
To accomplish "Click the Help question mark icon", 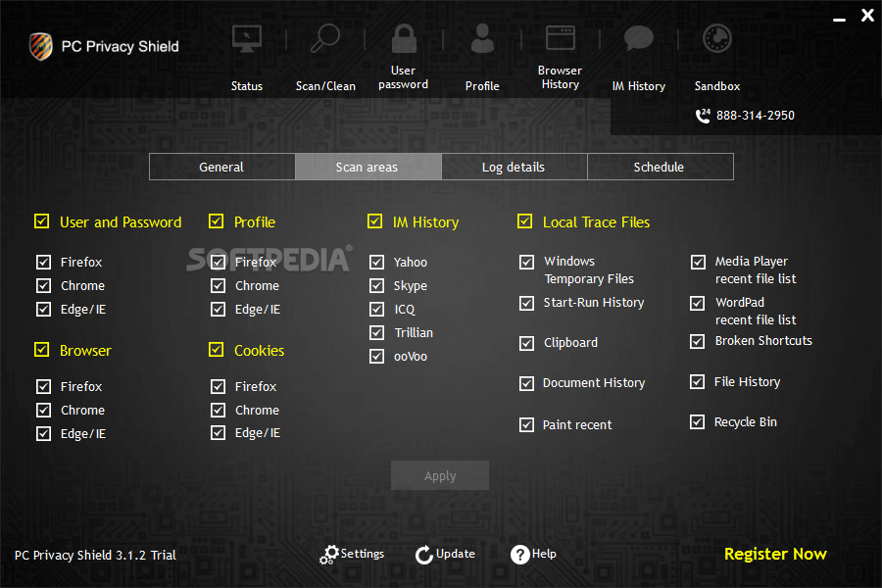I will [519, 555].
